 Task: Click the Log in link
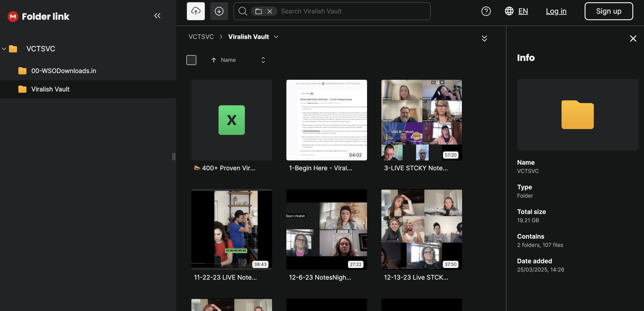pyautogui.click(x=556, y=11)
